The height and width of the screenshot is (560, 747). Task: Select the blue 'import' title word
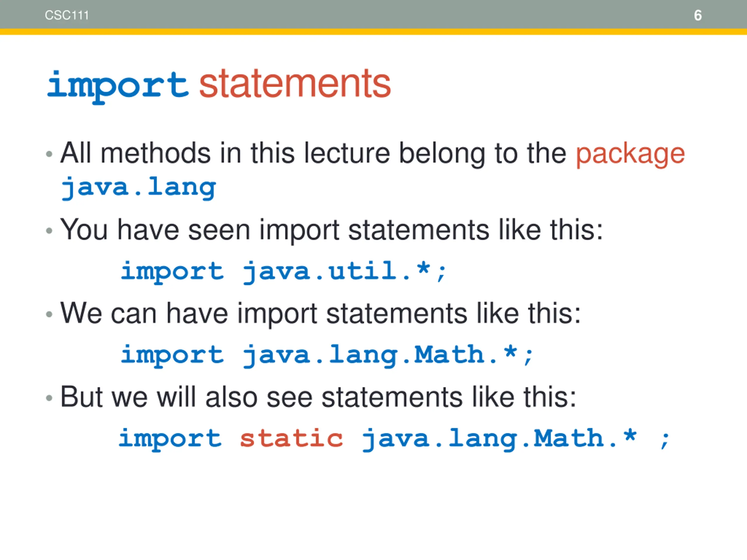118,86
